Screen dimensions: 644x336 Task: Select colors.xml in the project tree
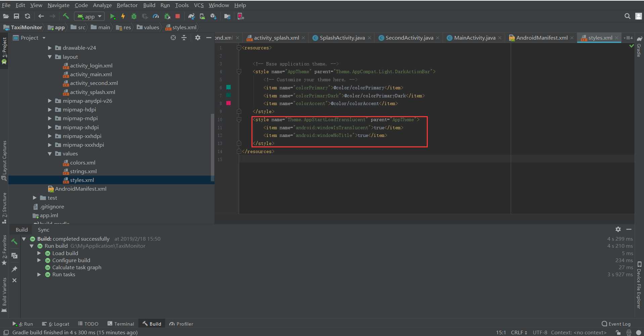point(83,163)
